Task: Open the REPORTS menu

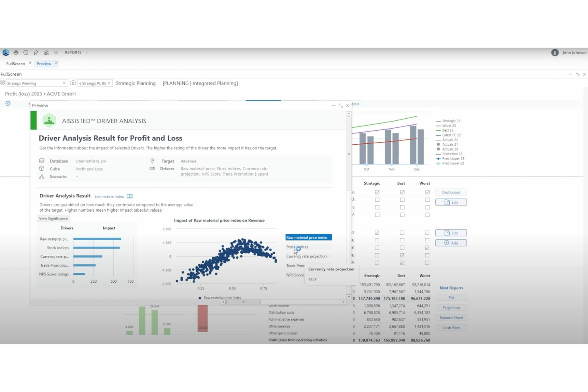Action: (x=73, y=52)
